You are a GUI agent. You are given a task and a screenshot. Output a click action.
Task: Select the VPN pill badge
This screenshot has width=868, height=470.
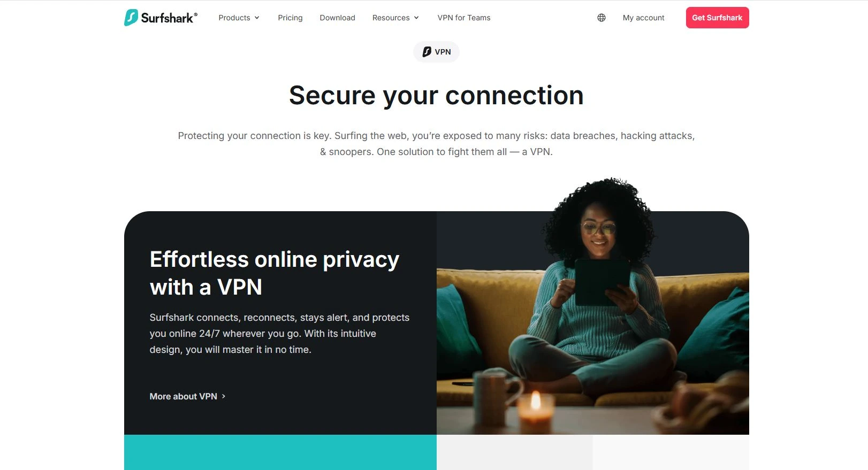coord(436,52)
